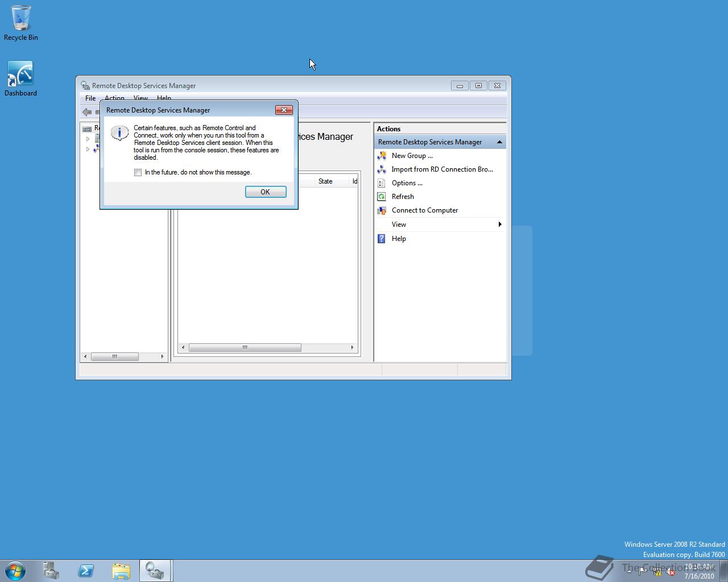Select New Group ... action
The width and height of the screenshot is (728, 582).
coord(412,156)
